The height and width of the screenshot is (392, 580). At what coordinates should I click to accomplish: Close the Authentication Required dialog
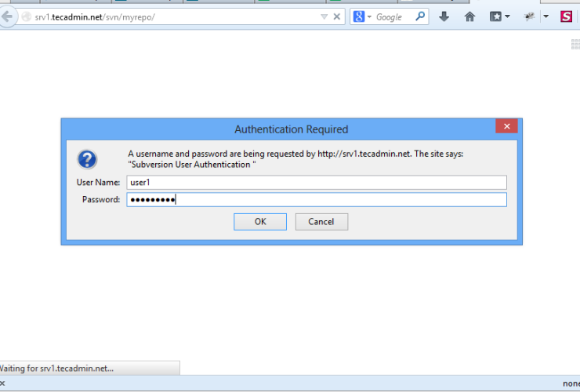[x=506, y=126]
